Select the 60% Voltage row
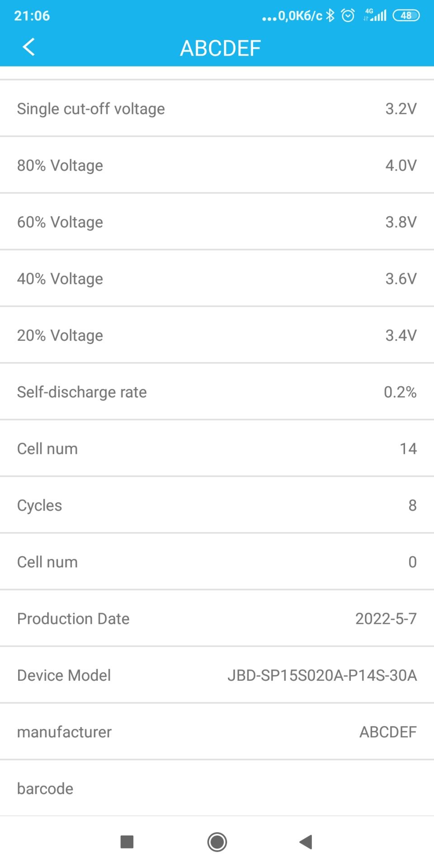Viewport: 434px width, 868px height. click(x=217, y=222)
